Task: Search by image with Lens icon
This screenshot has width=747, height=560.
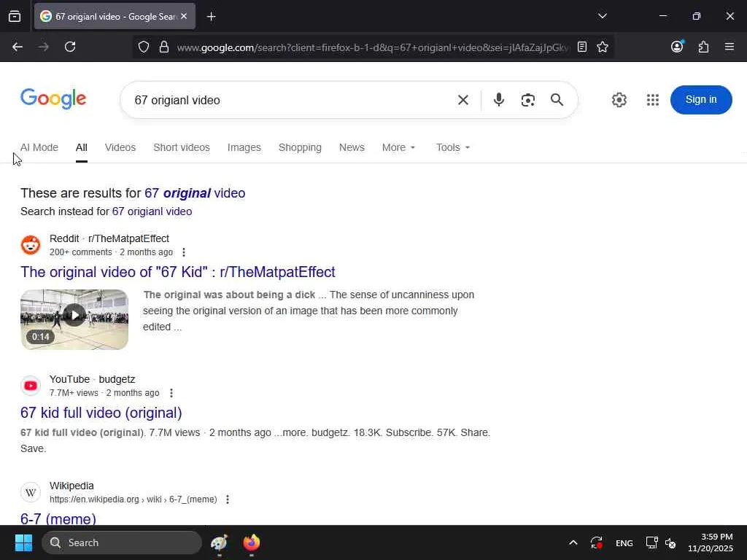Action: (x=528, y=100)
